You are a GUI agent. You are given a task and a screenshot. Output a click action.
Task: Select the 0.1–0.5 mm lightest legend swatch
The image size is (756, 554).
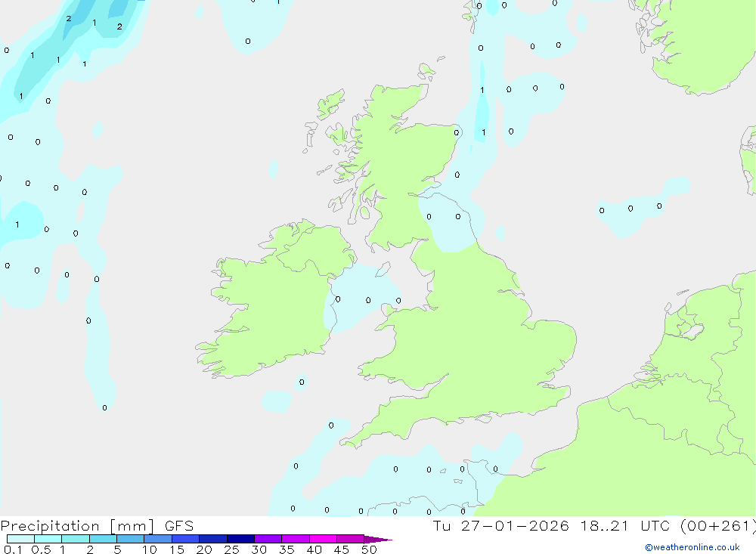(x=20, y=539)
